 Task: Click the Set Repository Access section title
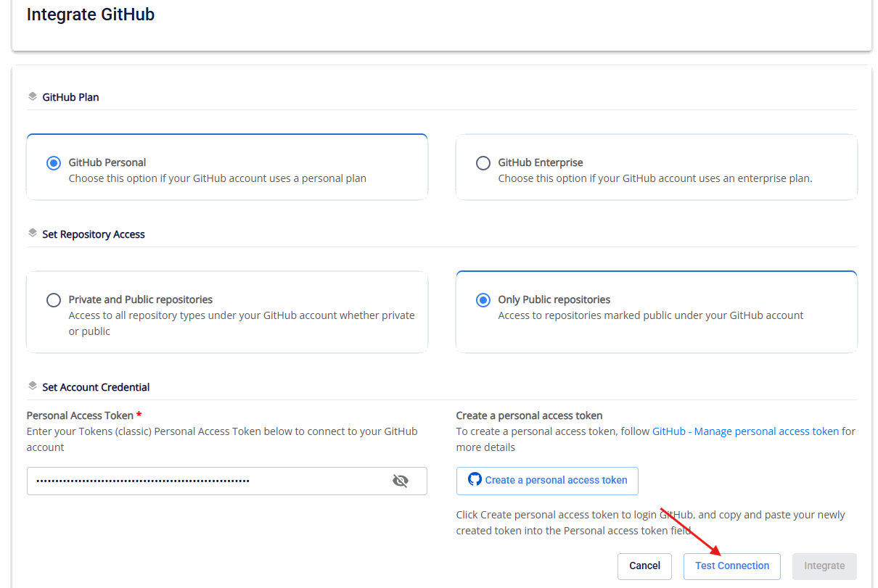94,234
